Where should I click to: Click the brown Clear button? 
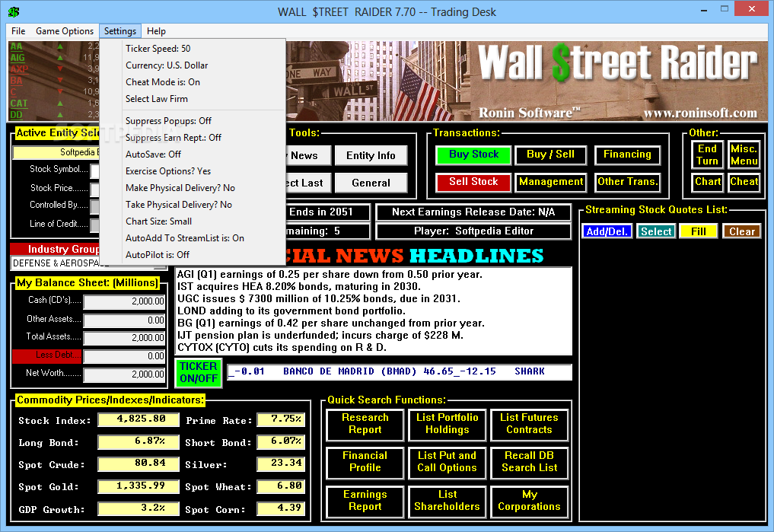741,231
